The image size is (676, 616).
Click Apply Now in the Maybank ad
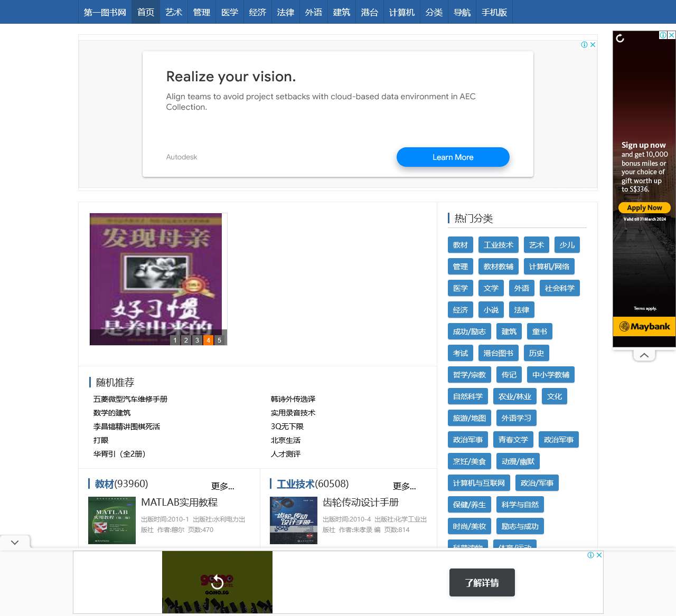[x=644, y=207]
